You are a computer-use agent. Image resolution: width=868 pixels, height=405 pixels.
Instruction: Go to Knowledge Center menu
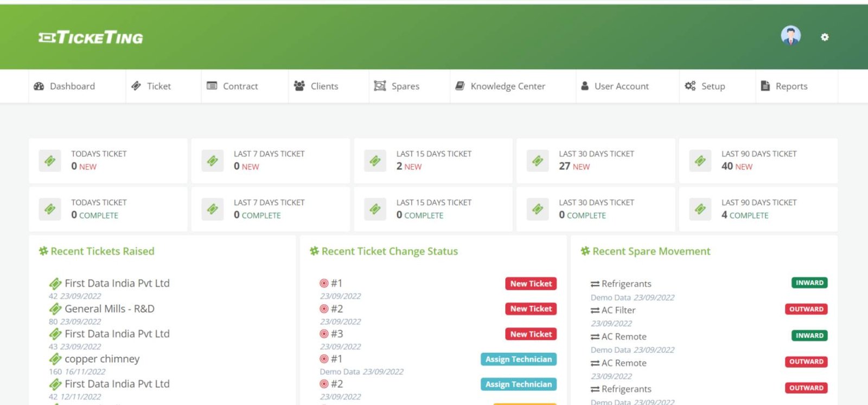tap(500, 86)
